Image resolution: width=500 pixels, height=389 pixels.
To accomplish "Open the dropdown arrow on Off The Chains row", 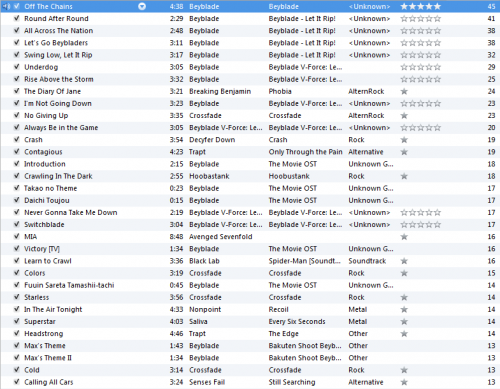I will tap(142, 6).
